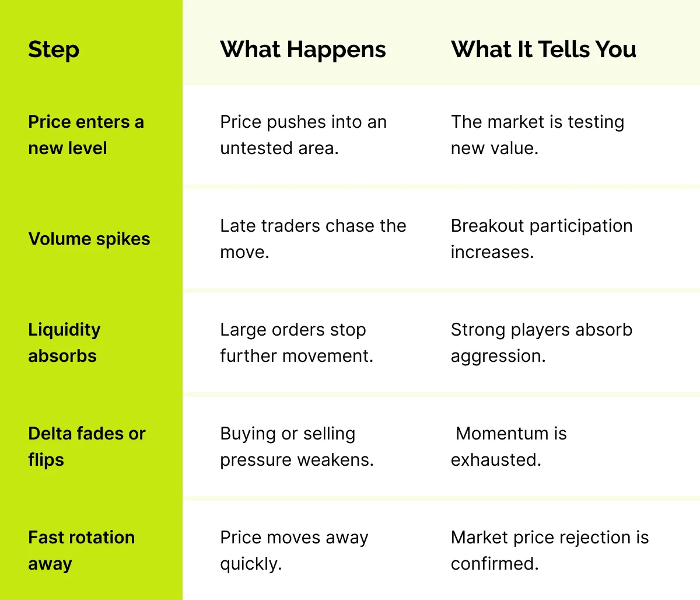Click the 'Delta fades or flips' step
The width and height of the screenshot is (700, 600).
point(86,446)
